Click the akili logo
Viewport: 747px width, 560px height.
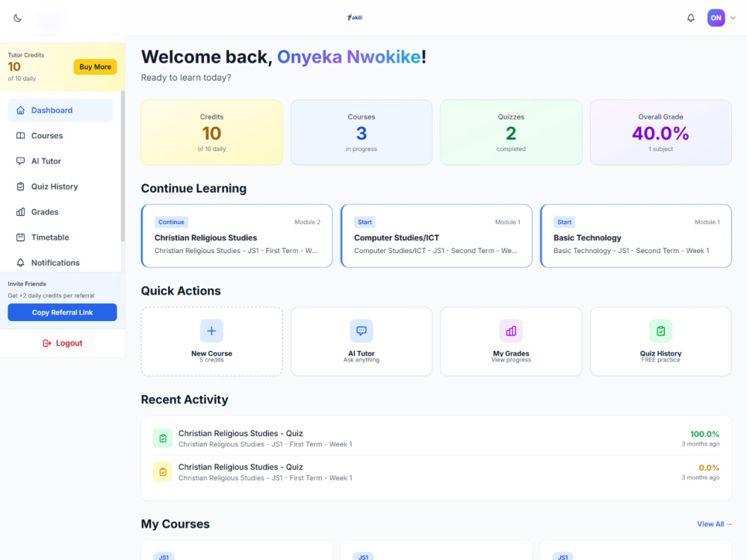[x=354, y=18]
